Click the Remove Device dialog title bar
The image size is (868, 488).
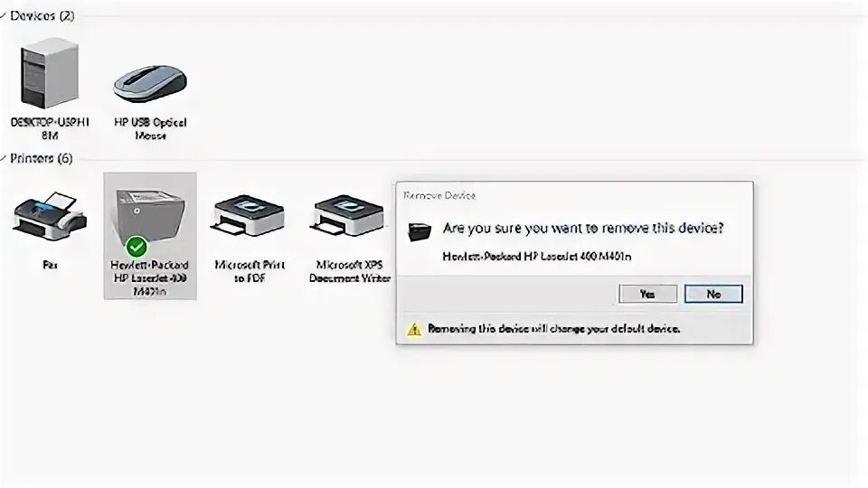(575, 195)
